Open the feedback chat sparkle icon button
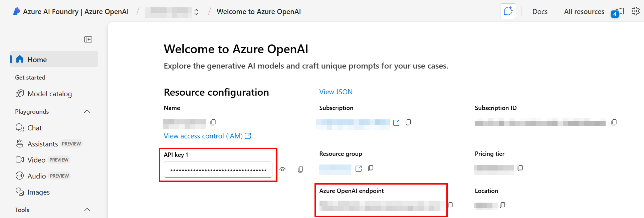The height and width of the screenshot is (218, 644). (508, 11)
